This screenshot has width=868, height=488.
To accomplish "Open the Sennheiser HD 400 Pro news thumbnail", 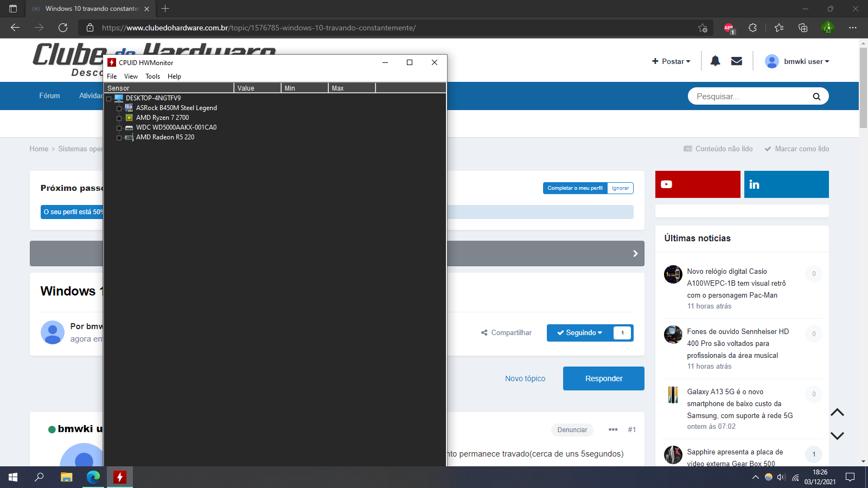I will 673,335.
